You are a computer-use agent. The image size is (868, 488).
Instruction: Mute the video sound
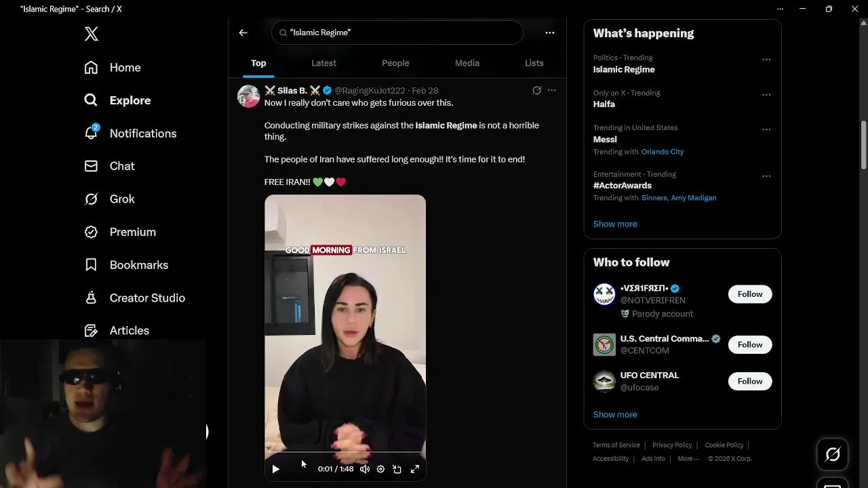(x=364, y=469)
